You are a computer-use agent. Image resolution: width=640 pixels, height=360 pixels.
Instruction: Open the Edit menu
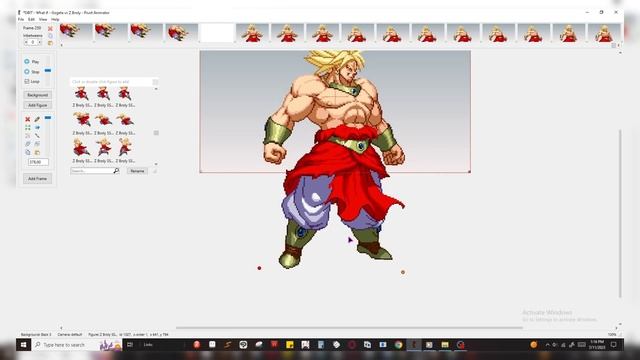pos(31,20)
